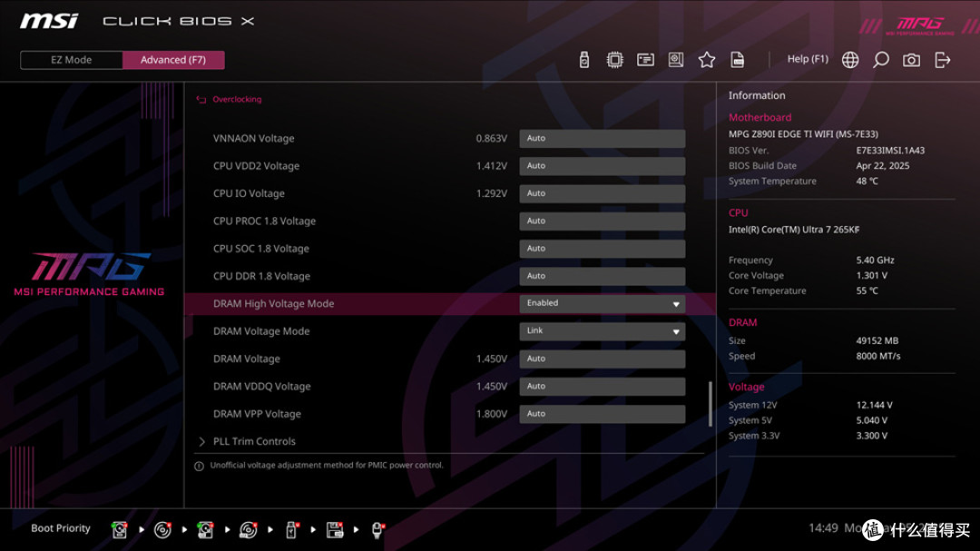Click the 1.800V DRAM VPP reading
The width and height of the screenshot is (980, 551).
[491, 413]
